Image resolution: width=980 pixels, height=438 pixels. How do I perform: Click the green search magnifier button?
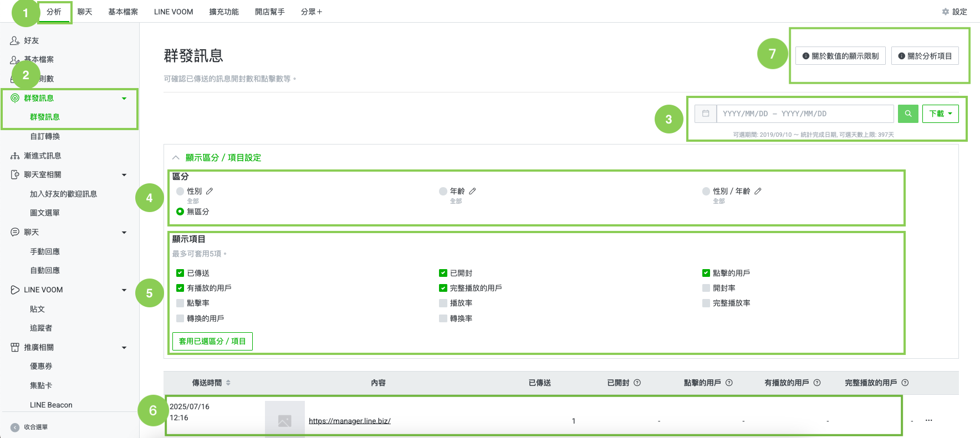pyautogui.click(x=908, y=114)
